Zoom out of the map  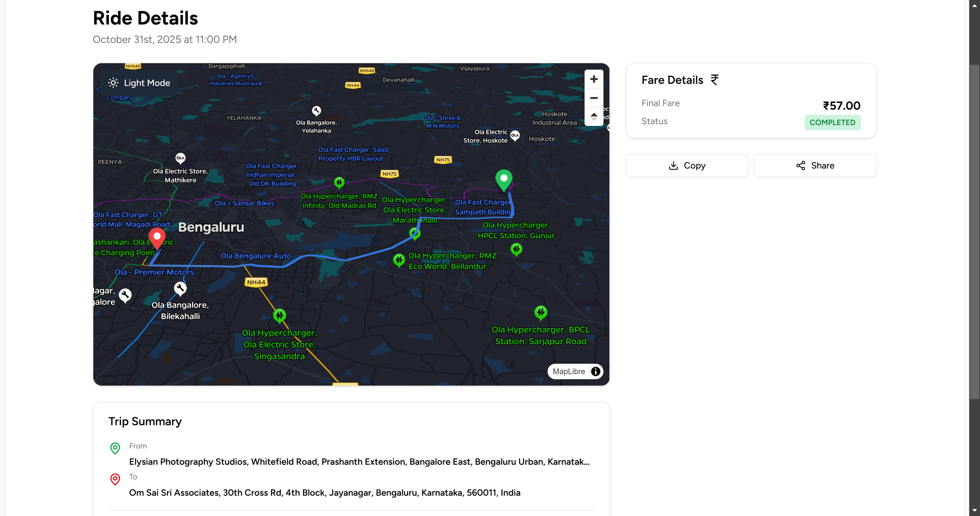[x=594, y=98]
